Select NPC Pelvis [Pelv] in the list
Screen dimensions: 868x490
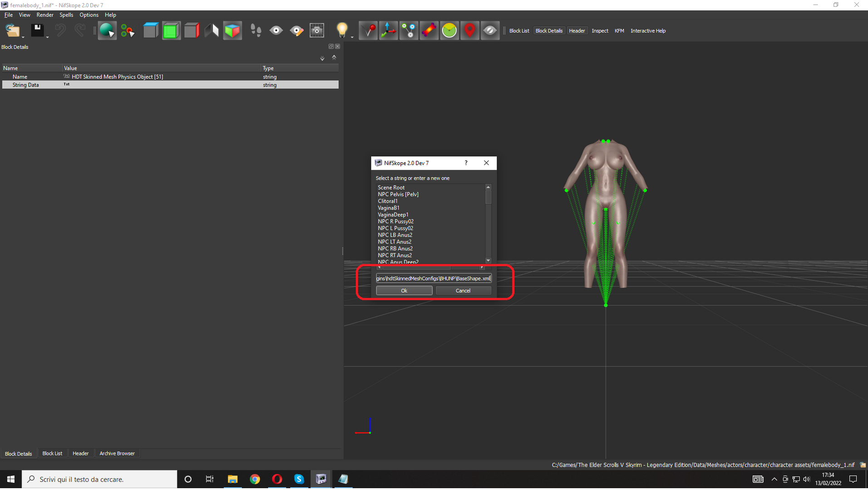tap(398, 194)
